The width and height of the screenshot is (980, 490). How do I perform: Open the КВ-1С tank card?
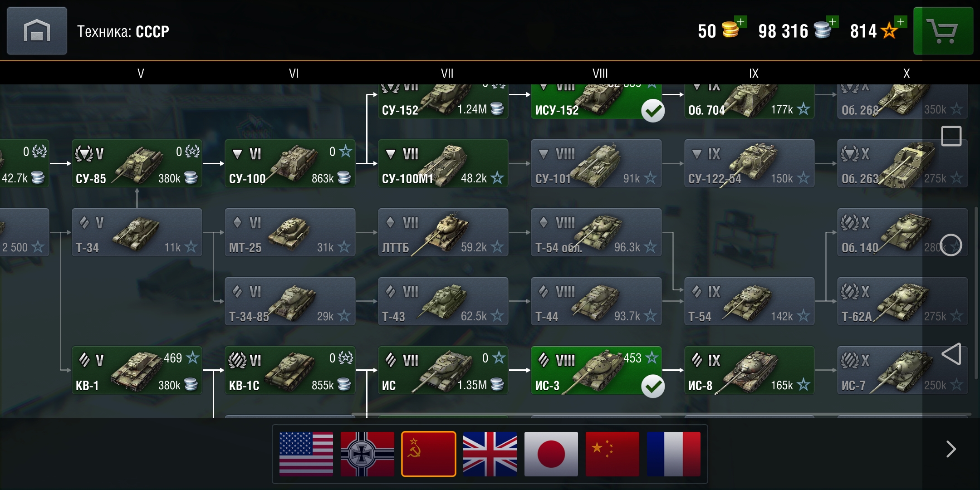(290, 370)
